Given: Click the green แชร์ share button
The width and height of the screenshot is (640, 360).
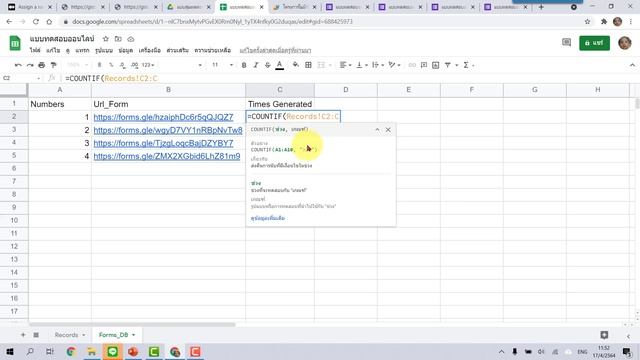Looking at the screenshot, I should point(594,43).
